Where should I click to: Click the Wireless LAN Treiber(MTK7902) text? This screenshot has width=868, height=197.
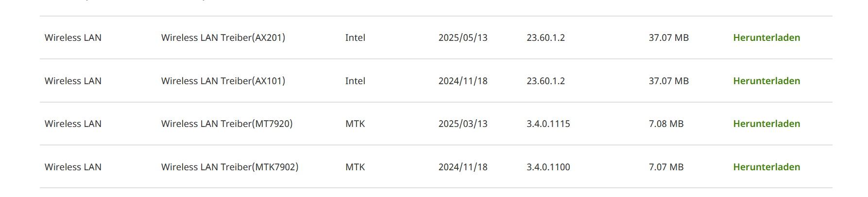click(x=230, y=167)
